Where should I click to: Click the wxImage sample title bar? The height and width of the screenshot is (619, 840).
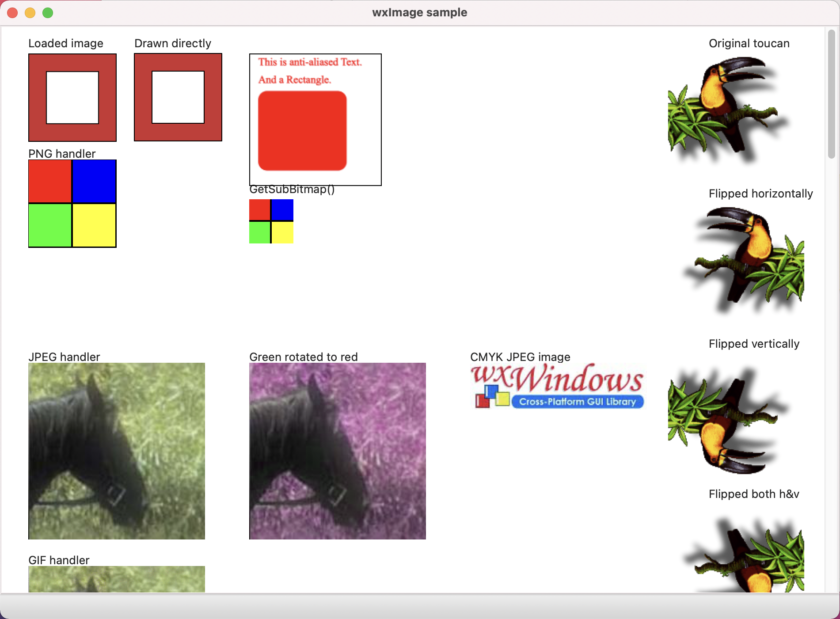[420, 12]
